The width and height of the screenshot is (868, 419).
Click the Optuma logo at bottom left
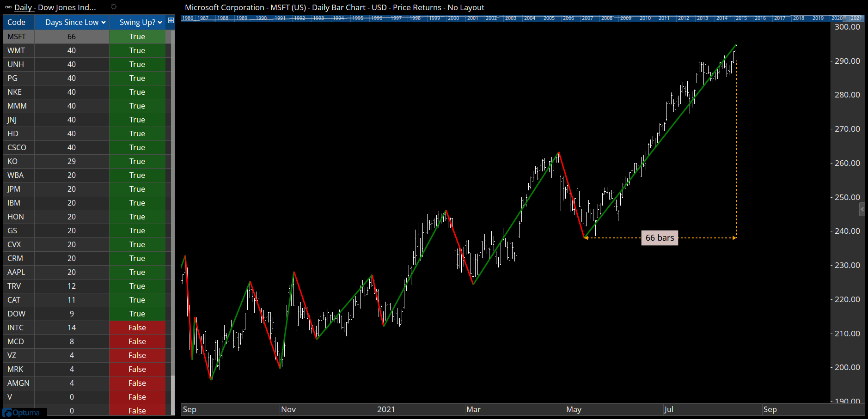tap(22, 413)
